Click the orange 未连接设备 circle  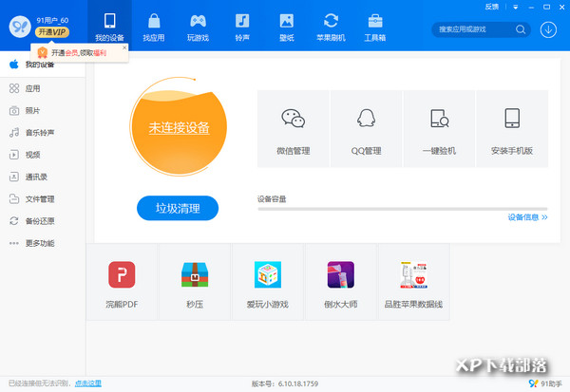(179, 127)
